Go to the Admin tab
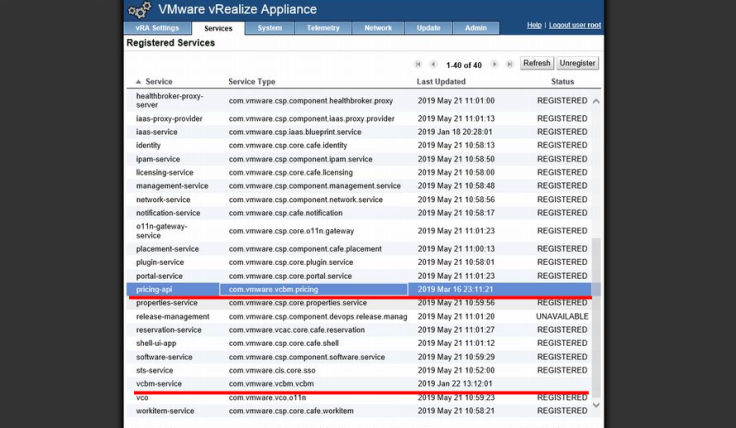The image size is (736, 428). (x=476, y=28)
